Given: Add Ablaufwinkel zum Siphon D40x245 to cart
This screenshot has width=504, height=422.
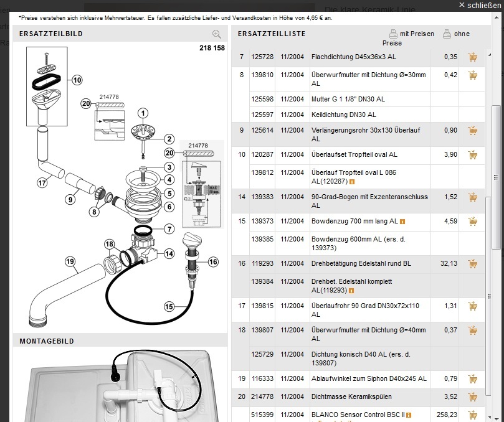Looking at the screenshot, I should 472,378.
